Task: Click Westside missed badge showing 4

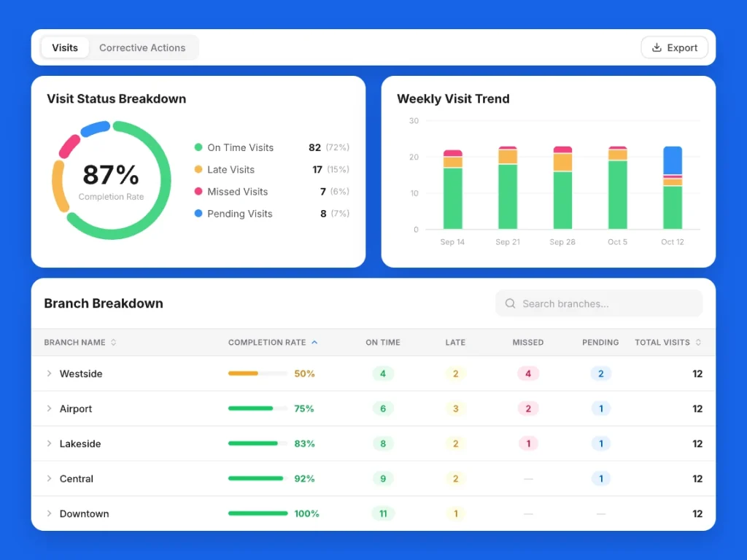Action: pyautogui.click(x=528, y=374)
